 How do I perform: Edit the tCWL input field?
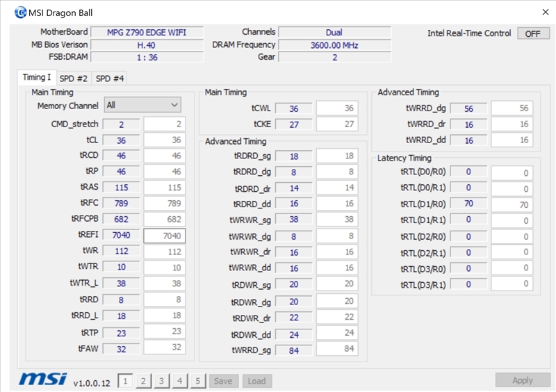point(337,108)
